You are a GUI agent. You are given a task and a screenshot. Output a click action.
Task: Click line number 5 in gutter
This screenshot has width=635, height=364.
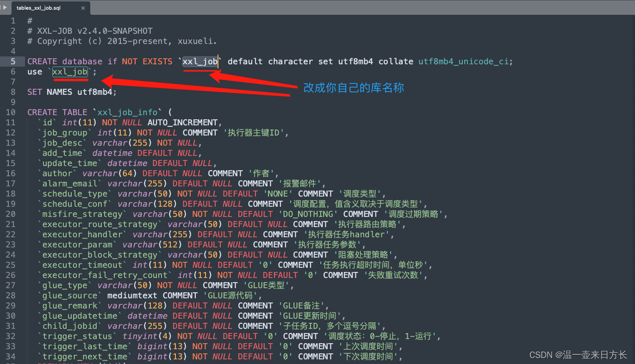tap(13, 62)
